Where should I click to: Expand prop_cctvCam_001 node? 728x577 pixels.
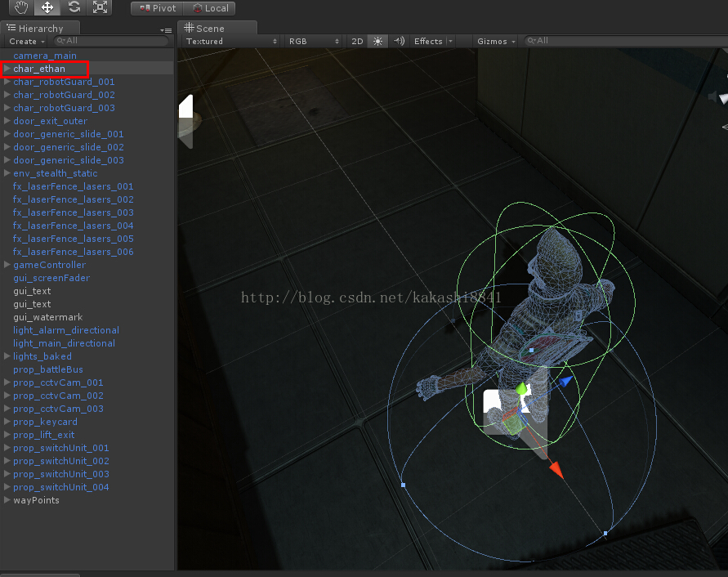pos(7,382)
